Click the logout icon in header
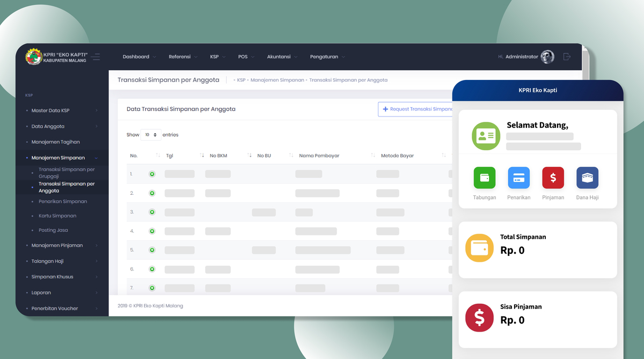This screenshot has height=359, width=644. coord(567,56)
